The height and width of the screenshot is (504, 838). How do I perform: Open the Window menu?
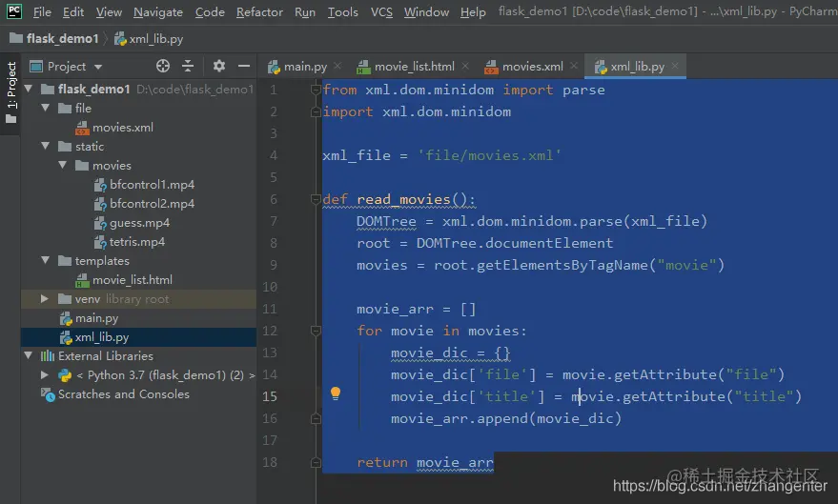click(x=426, y=11)
